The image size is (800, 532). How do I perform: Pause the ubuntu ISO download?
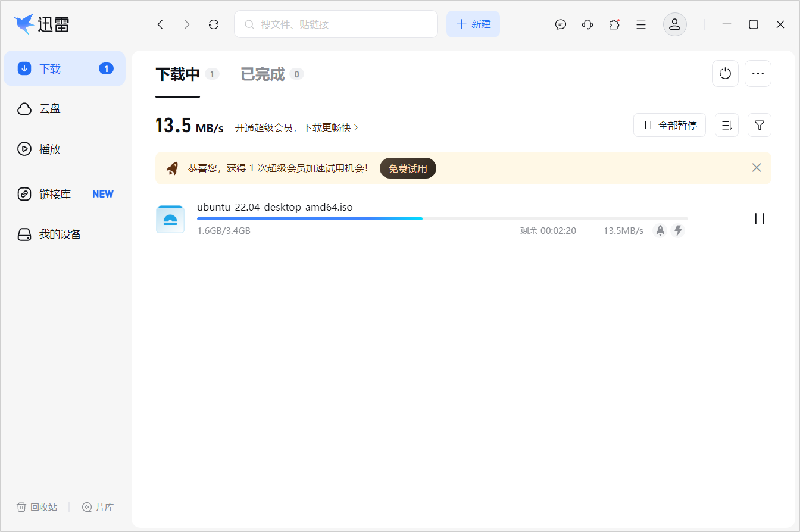coord(760,218)
